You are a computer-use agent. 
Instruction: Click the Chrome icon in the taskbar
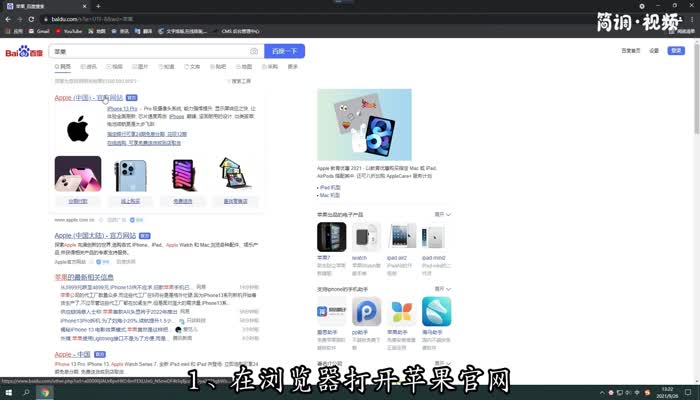tap(45, 393)
